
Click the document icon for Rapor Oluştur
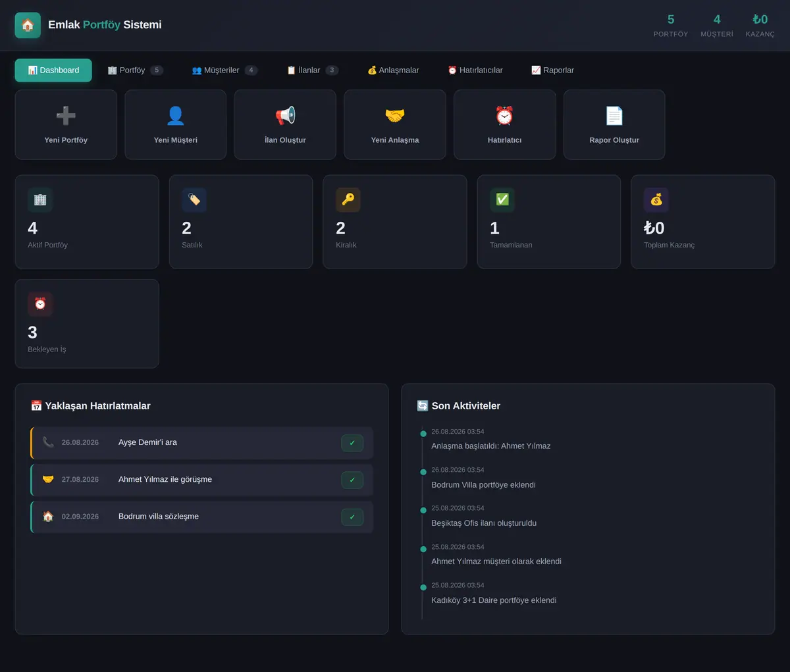[x=614, y=116]
